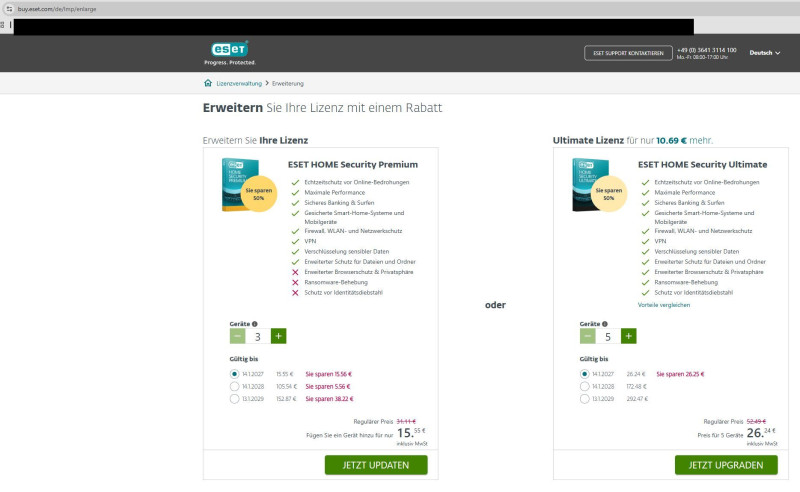
Task: Click Premium 152.87 € price for 13.1.2029
Action: (x=286, y=399)
